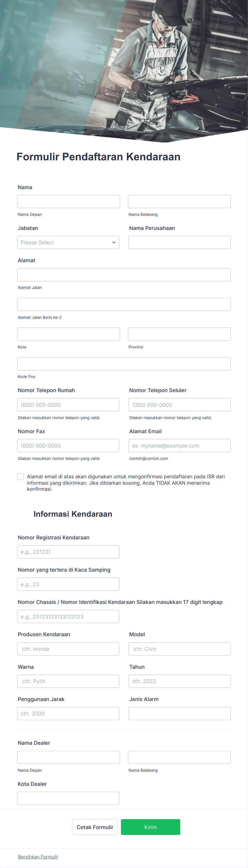Screen dimensions: 248x868
Task: Click the Kode Pos field
Action: (x=124, y=364)
